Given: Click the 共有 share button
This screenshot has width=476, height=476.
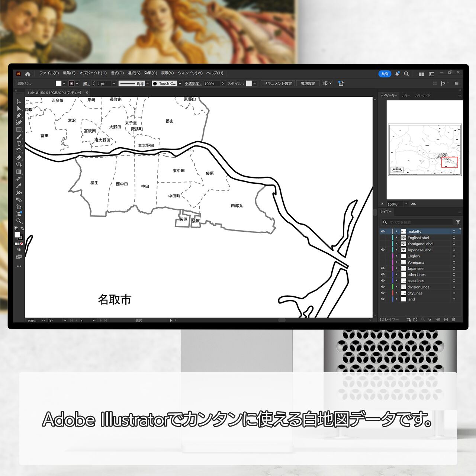Looking at the screenshot, I should click(385, 74).
